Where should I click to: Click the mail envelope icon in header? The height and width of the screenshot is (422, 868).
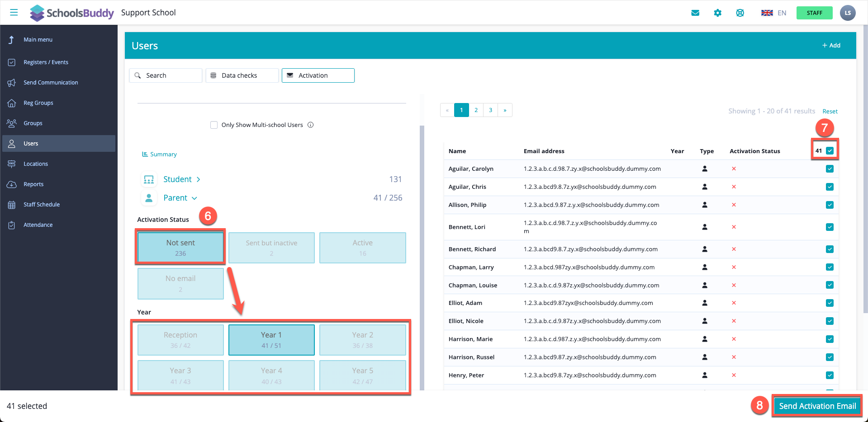pos(695,13)
